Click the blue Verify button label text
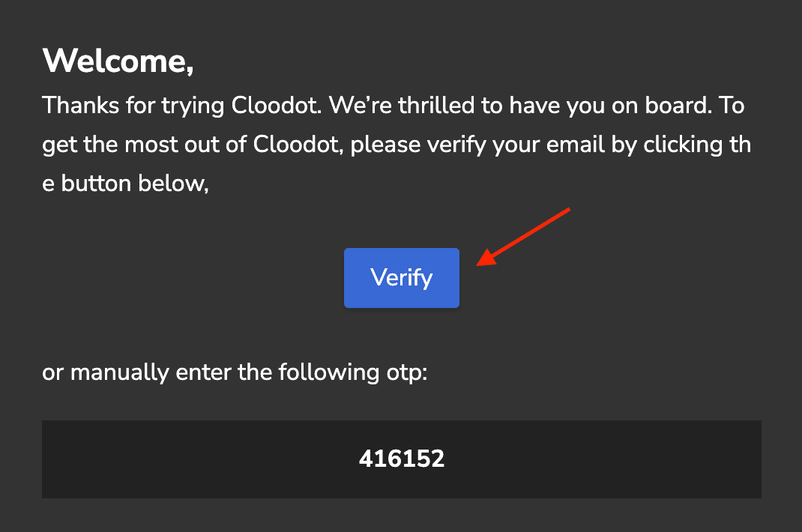802x532 pixels. pyautogui.click(x=401, y=277)
